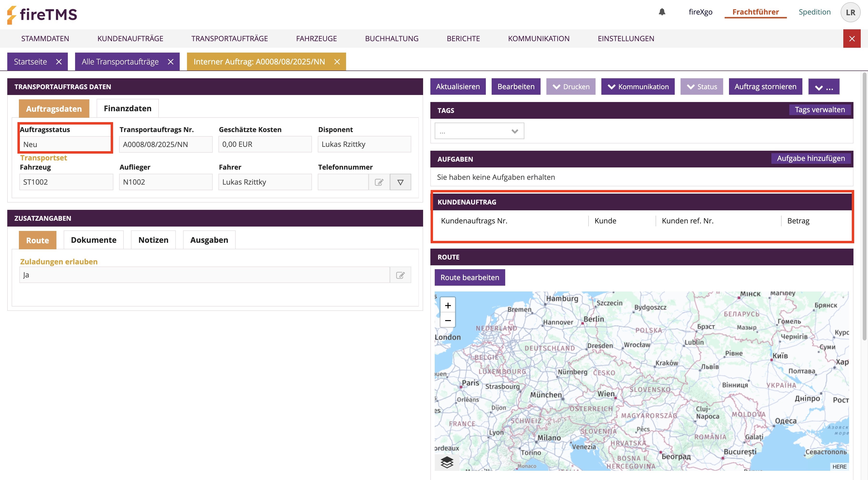
Task: Click the Transportauftrags Nr. field
Action: [166, 145]
